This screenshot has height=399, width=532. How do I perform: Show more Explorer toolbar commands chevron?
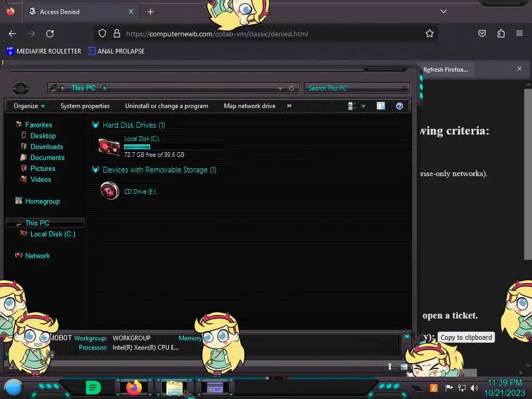pyautogui.click(x=289, y=106)
